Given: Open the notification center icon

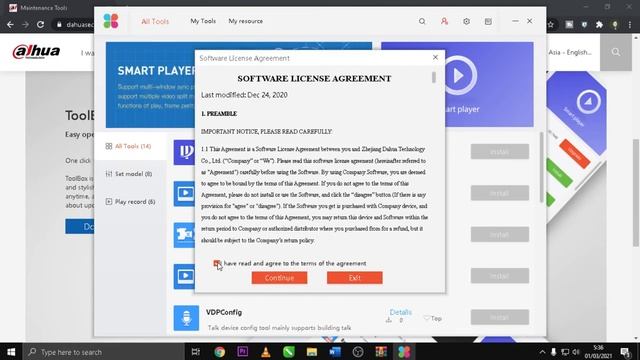Looking at the screenshot, I should [625, 352].
